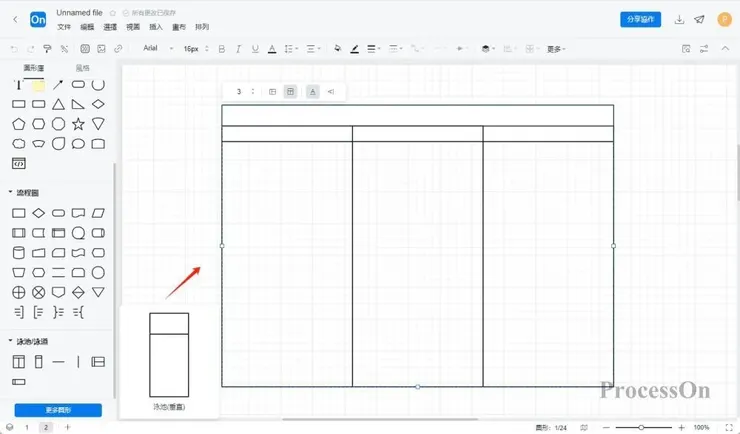Add a new page with plus
Viewport: 740px width, 434px height.
(x=67, y=427)
